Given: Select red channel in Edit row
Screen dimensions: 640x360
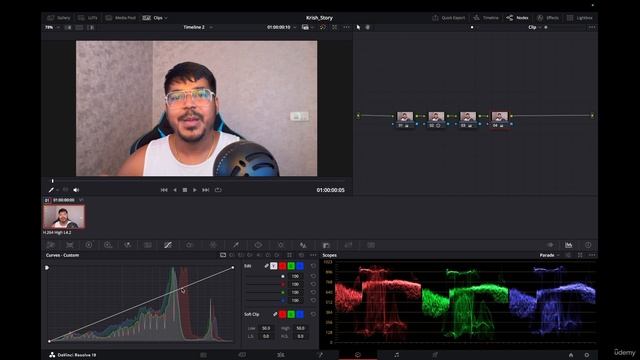Looking at the screenshot, I should pos(282,266).
